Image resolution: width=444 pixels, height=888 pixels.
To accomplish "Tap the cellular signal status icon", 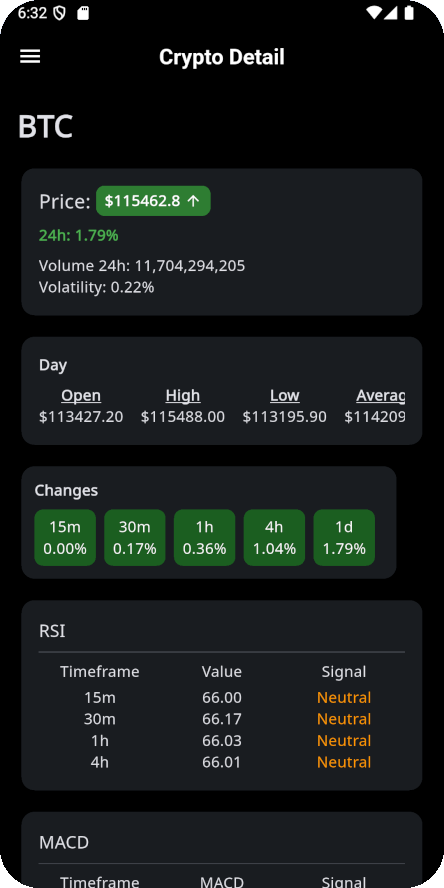I will coord(391,13).
